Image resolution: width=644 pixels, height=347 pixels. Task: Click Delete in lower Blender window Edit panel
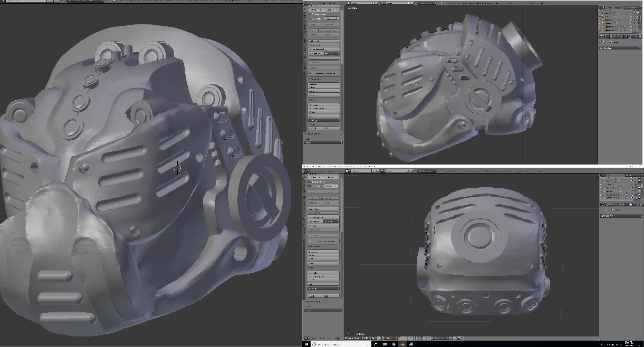323,279
